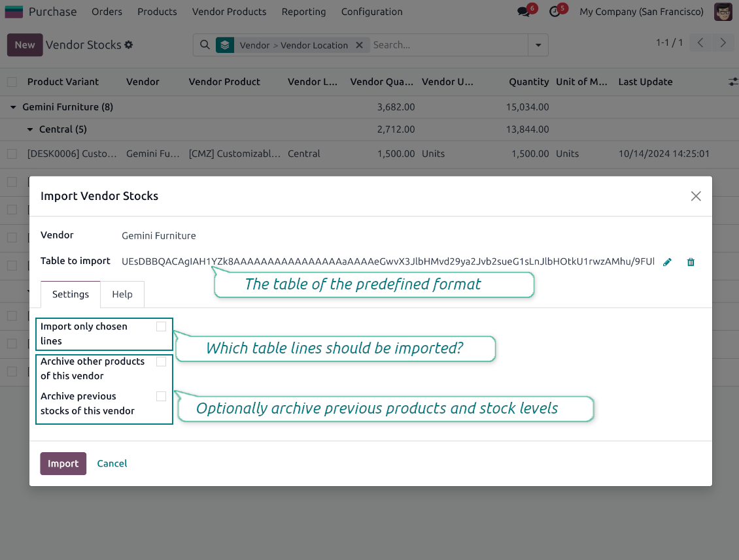Open activities via the clock icon
The width and height of the screenshot is (739, 560).
[555, 12]
